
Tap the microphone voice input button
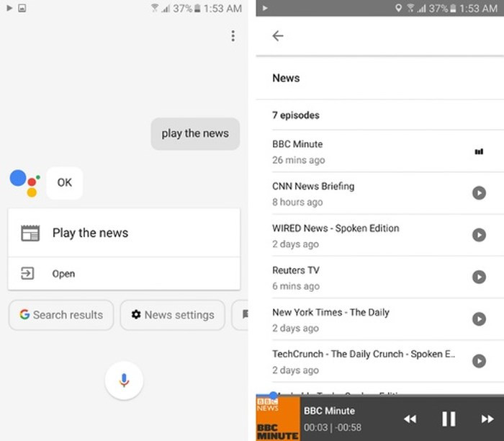pyautogui.click(x=124, y=380)
